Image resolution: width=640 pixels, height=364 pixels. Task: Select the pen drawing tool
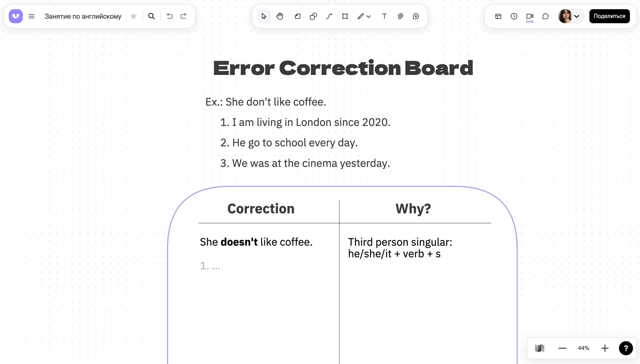[x=360, y=16]
